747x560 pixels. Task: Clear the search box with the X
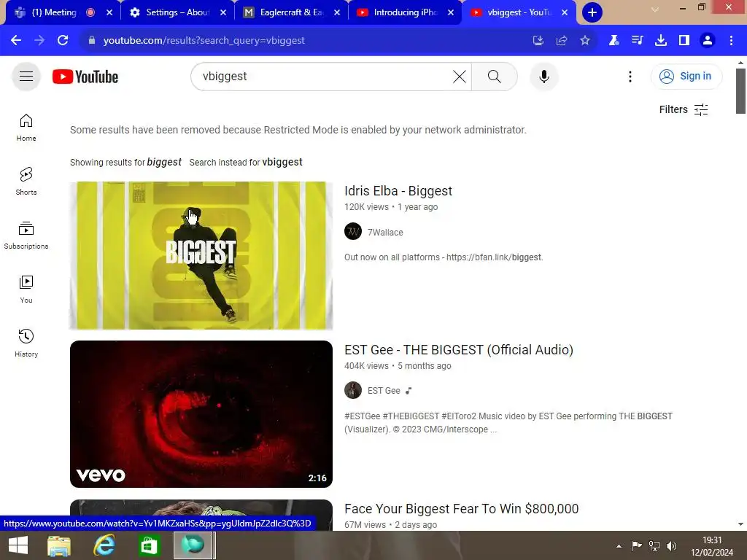tap(460, 76)
